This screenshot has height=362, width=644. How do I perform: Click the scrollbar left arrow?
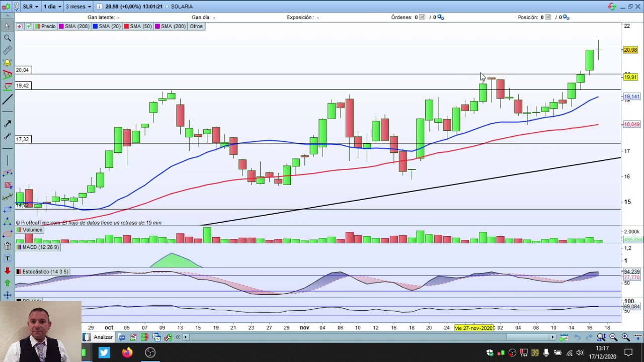(185, 337)
